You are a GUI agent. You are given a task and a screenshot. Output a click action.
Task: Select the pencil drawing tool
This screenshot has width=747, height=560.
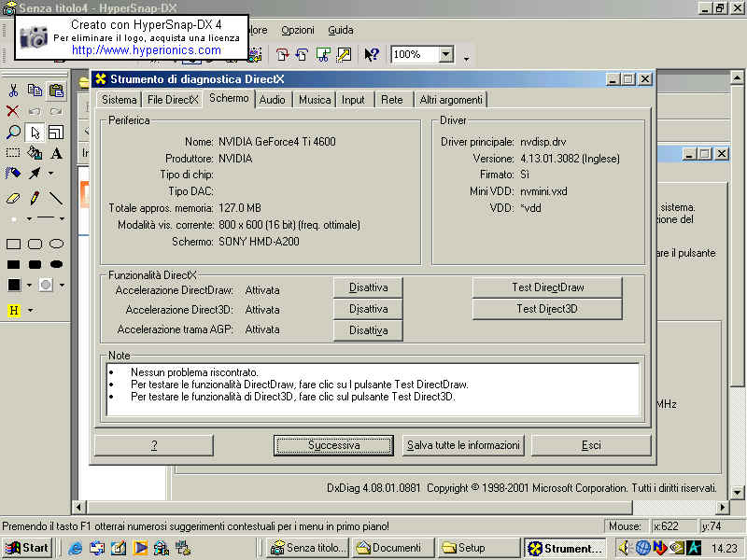click(35, 198)
